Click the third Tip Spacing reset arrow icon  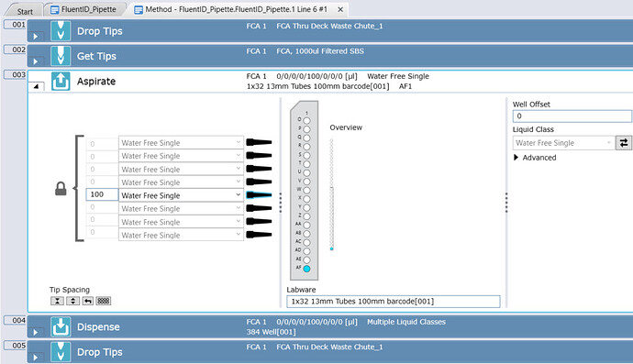[x=88, y=301]
